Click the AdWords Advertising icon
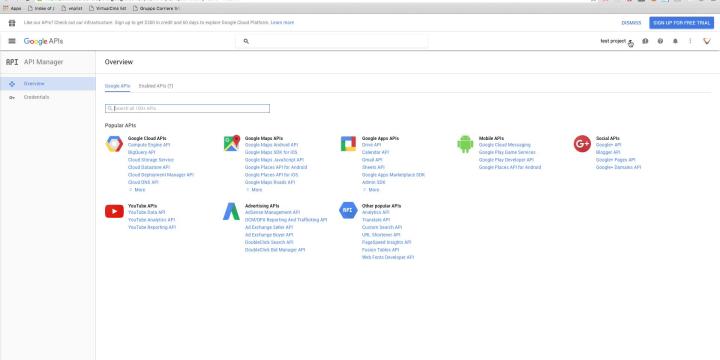Image resolution: width=720 pixels, height=360 pixels. [x=231, y=211]
